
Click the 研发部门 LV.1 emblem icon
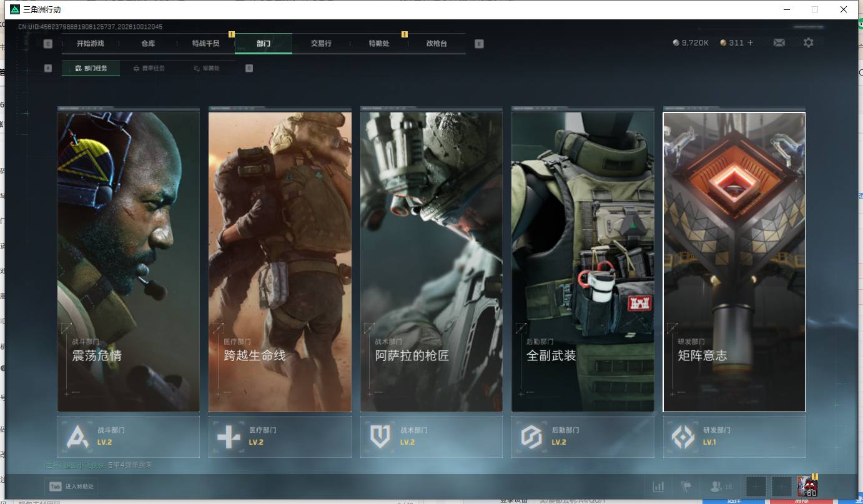[683, 437]
